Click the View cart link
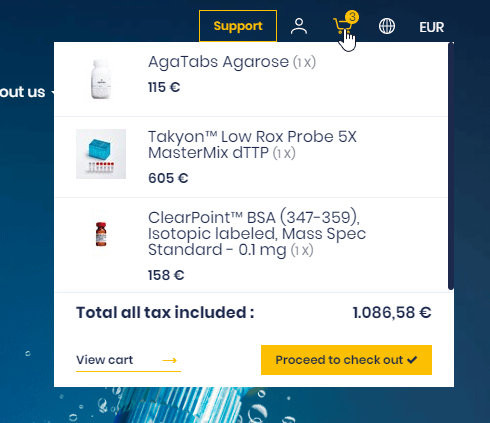Viewport: 490px width, 423px height. [104, 360]
